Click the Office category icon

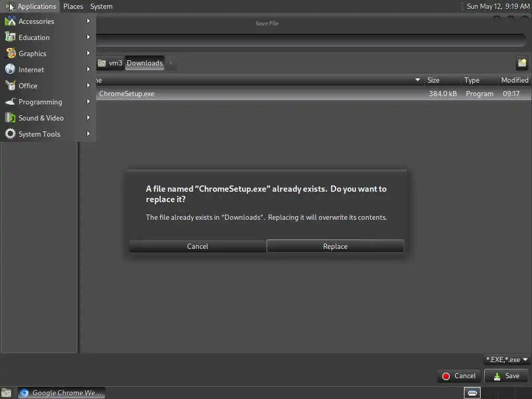point(10,86)
